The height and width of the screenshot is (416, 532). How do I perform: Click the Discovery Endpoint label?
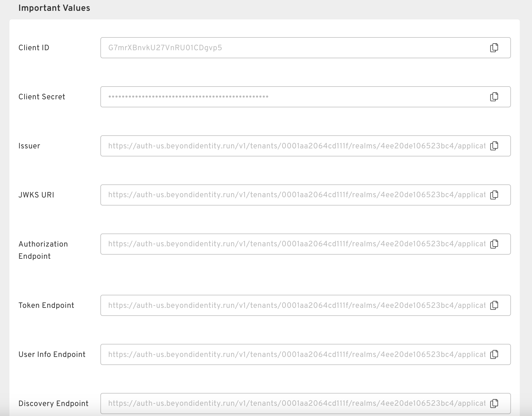(53, 404)
